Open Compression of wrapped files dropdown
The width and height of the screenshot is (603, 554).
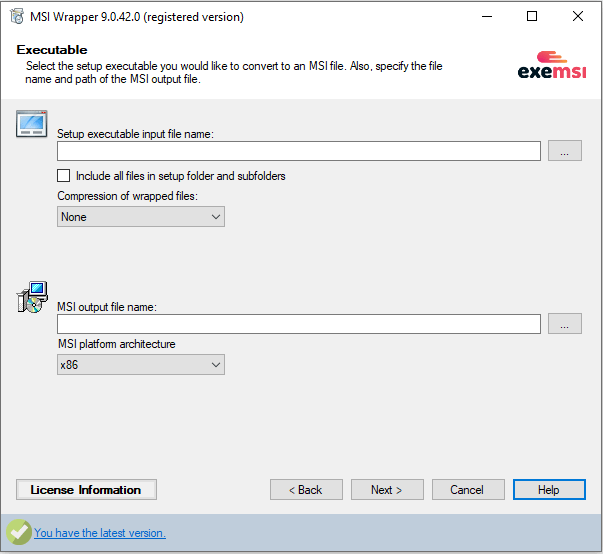point(141,217)
